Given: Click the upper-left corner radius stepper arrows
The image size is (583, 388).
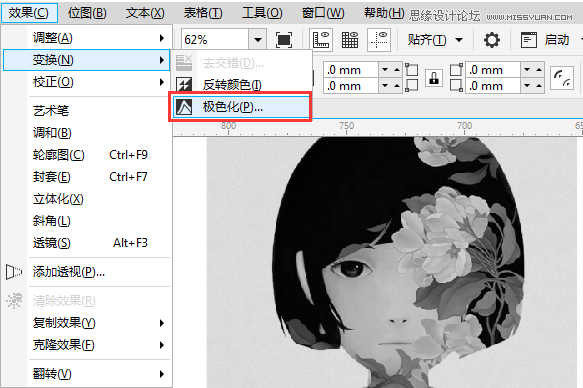Looking at the screenshot, I should 390,69.
